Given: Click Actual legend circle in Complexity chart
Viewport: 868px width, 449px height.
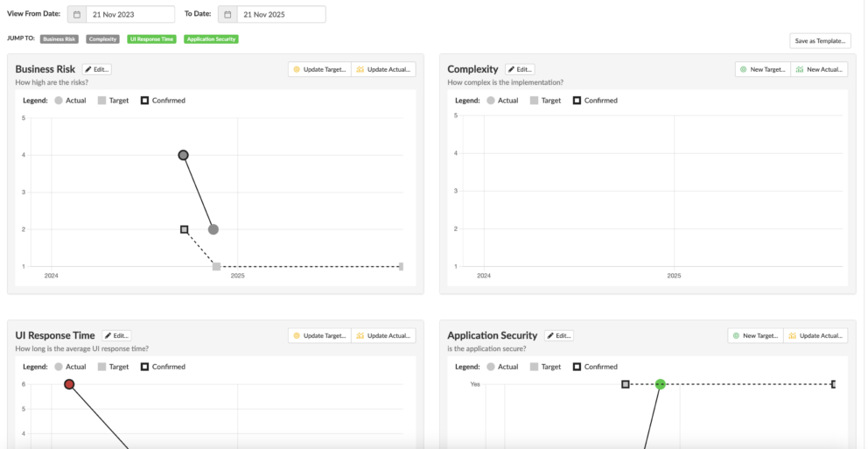Looking at the screenshot, I should tap(491, 101).
